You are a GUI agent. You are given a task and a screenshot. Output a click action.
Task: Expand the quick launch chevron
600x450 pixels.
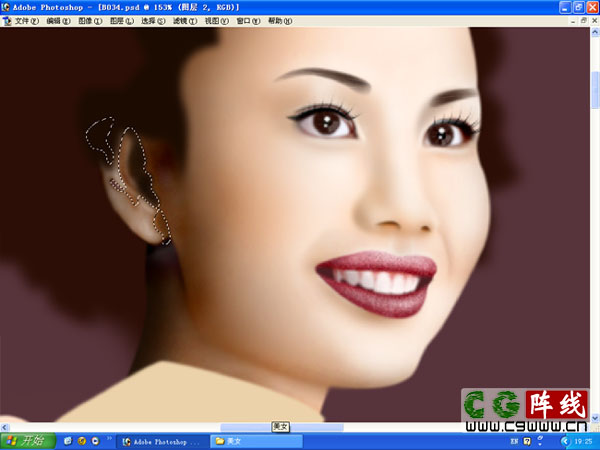(x=109, y=438)
